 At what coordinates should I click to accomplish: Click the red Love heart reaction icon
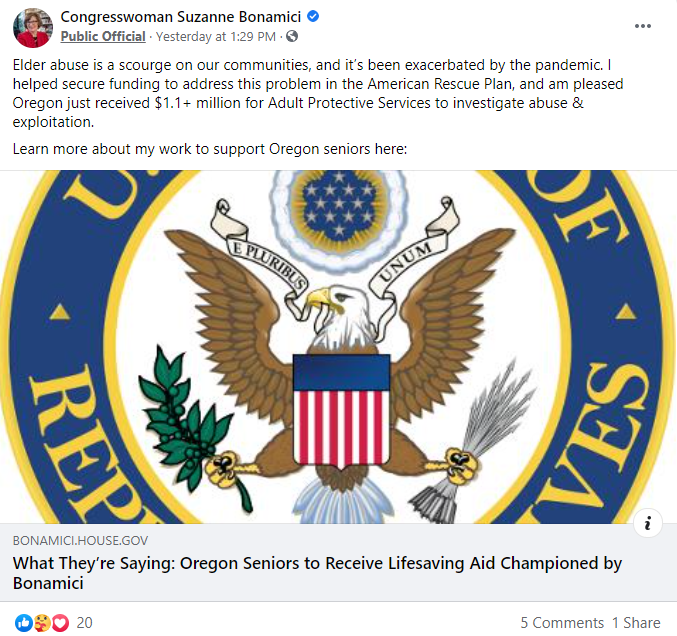(x=60, y=622)
